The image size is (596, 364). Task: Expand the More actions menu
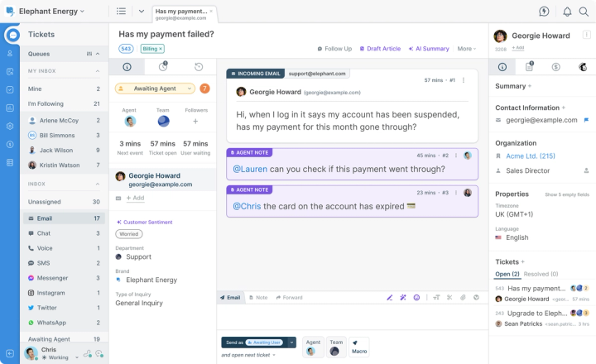(x=466, y=49)
